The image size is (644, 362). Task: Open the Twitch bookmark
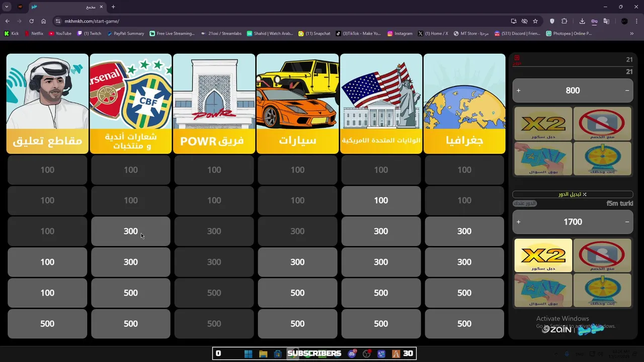pos(89,34)
